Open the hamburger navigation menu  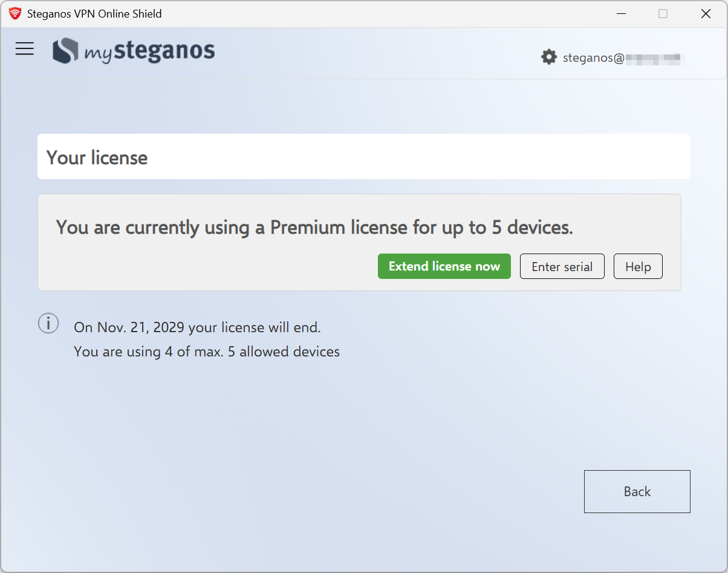coord(25,49)
